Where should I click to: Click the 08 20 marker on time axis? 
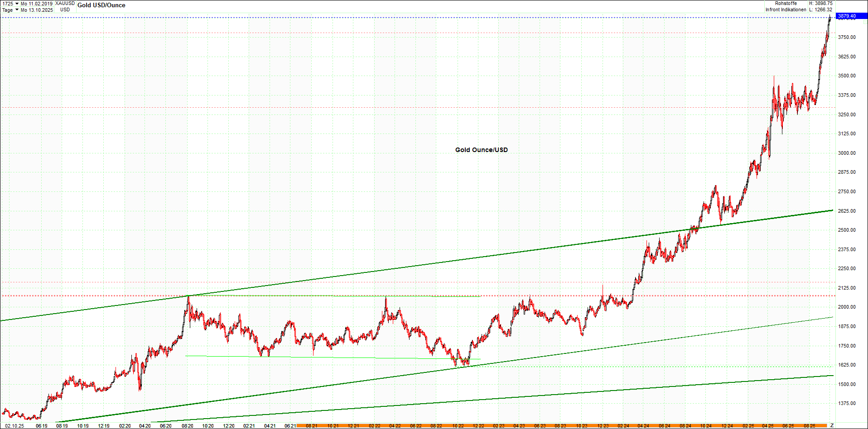(188, 426)
